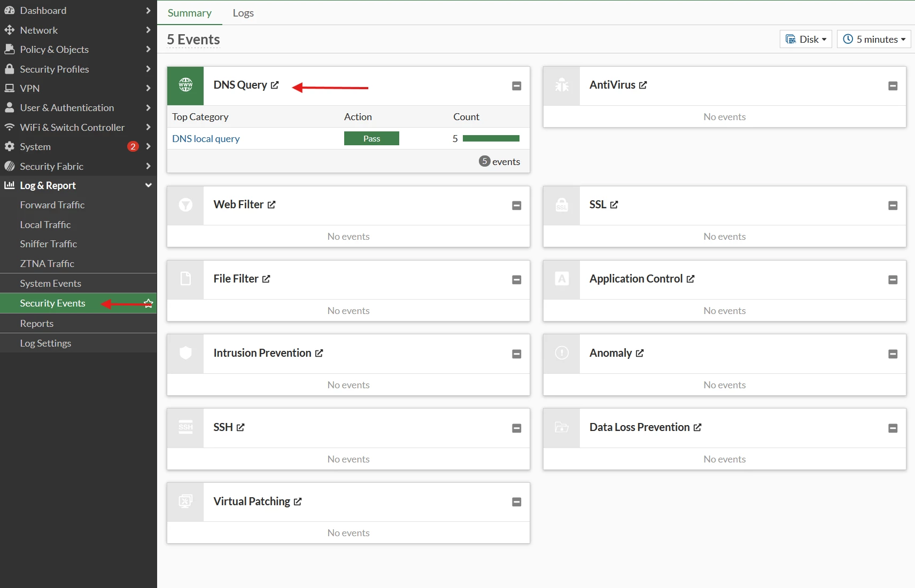Open the Disk log source dropdown
The image size is (915, 588).
[x=806, y=39]
